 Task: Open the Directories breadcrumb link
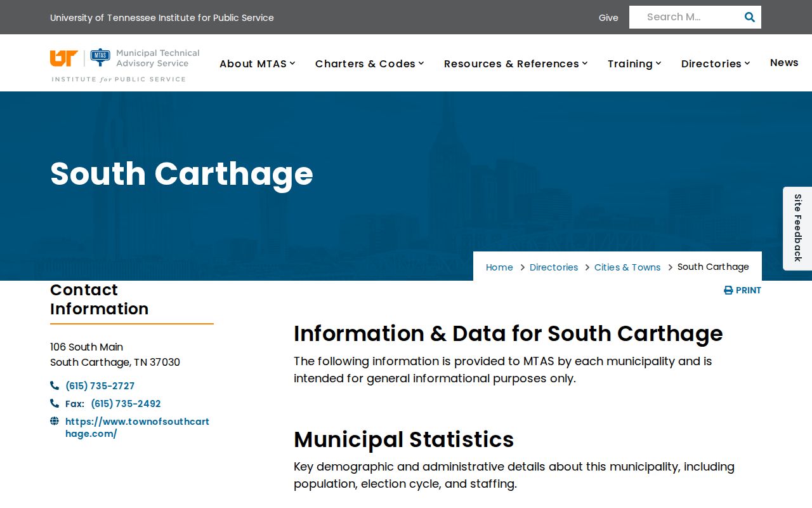click(554, 267)
